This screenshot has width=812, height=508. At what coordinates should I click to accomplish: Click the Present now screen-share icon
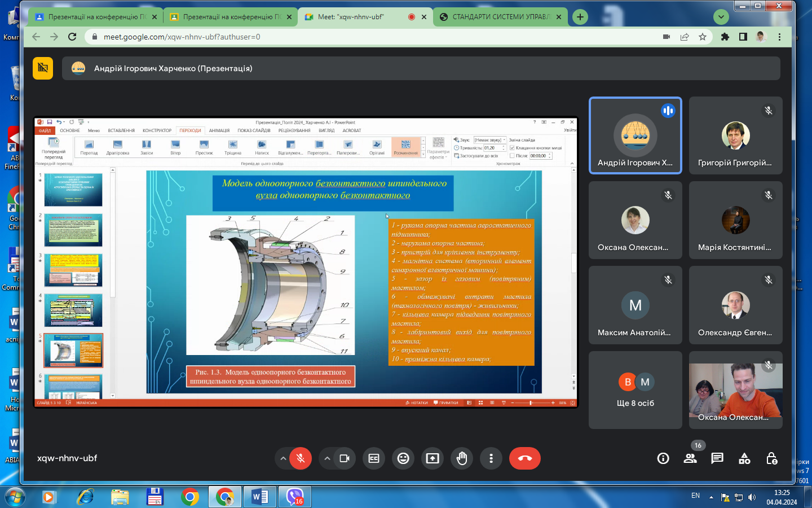coord(433,458)
